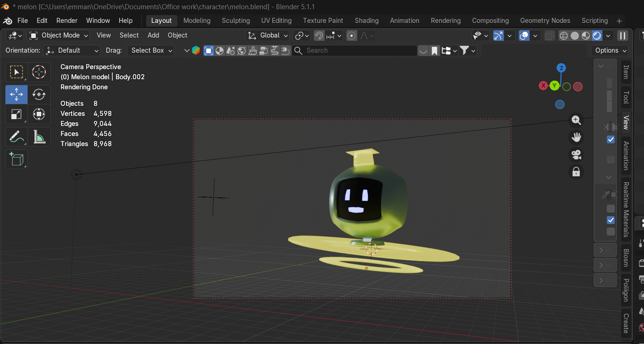Switch to solid viewport shading

575,35
